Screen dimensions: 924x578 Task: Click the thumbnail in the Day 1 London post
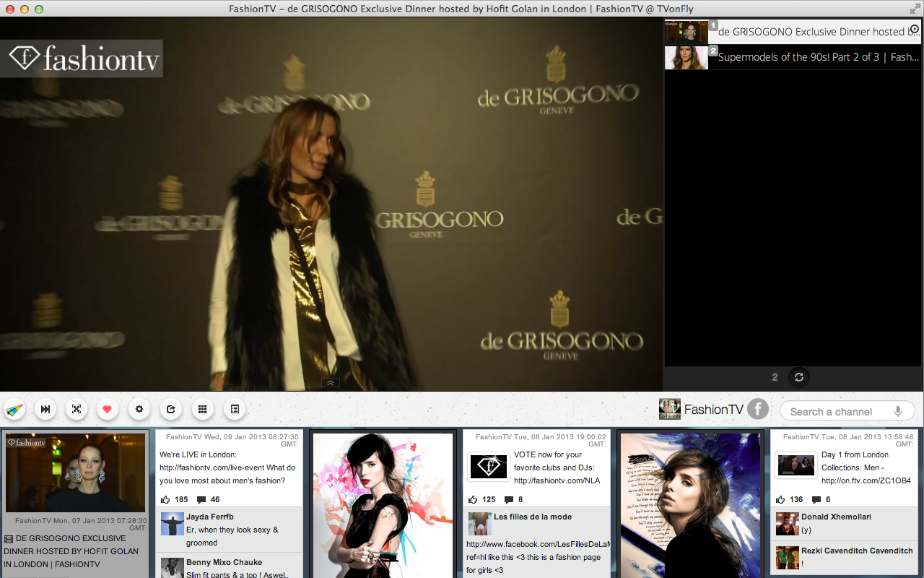click(x=796, y=466)
